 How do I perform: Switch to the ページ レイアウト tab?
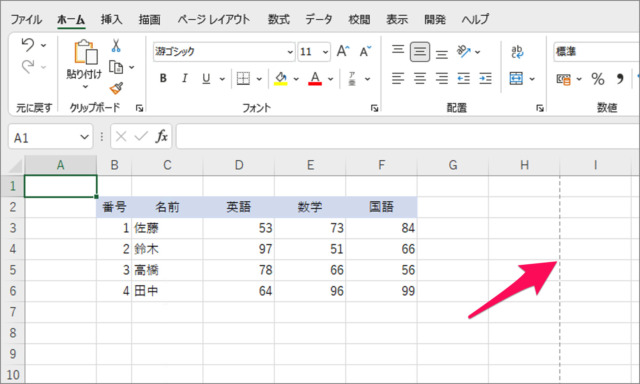coord(213,19)
